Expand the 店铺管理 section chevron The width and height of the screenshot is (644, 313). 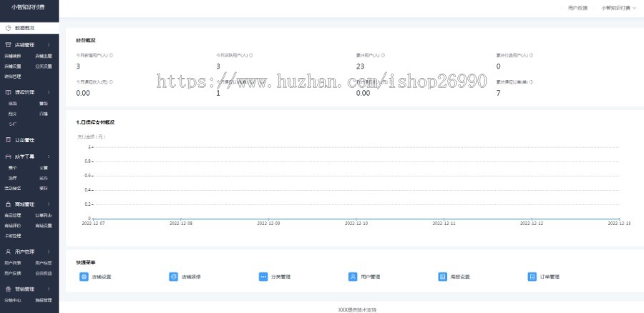[49, 45]
